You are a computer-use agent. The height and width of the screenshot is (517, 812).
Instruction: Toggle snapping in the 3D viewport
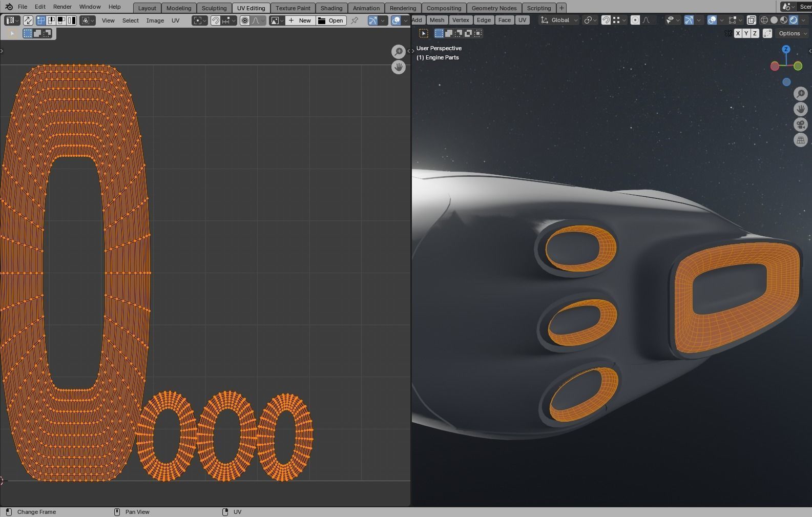[606, 20]
